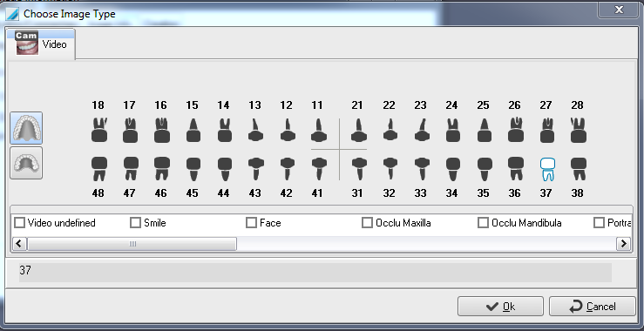Select lower tooth 41 icon

[319, 169]
